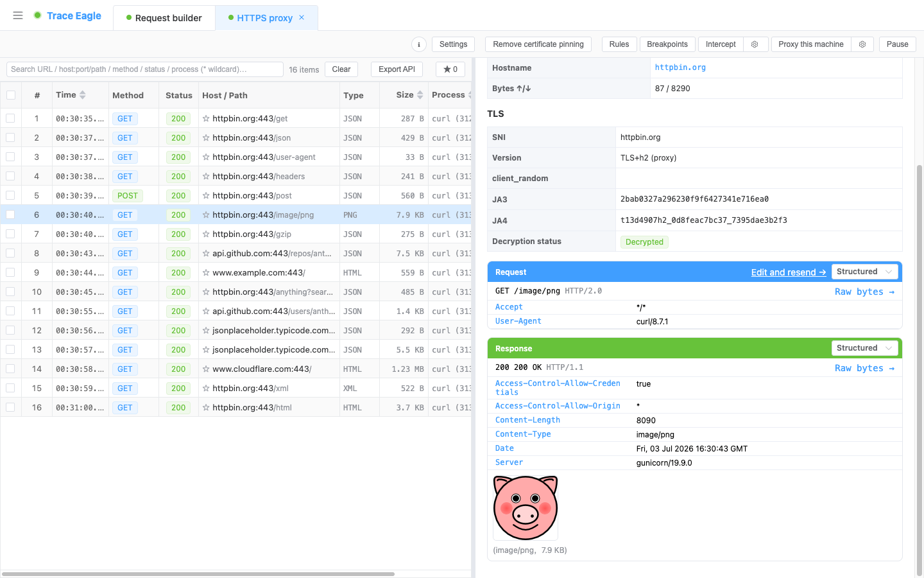Viewport: 924px width, 578px height.
Task: Check the row 9 checkbox
Action: coord(10,272)
